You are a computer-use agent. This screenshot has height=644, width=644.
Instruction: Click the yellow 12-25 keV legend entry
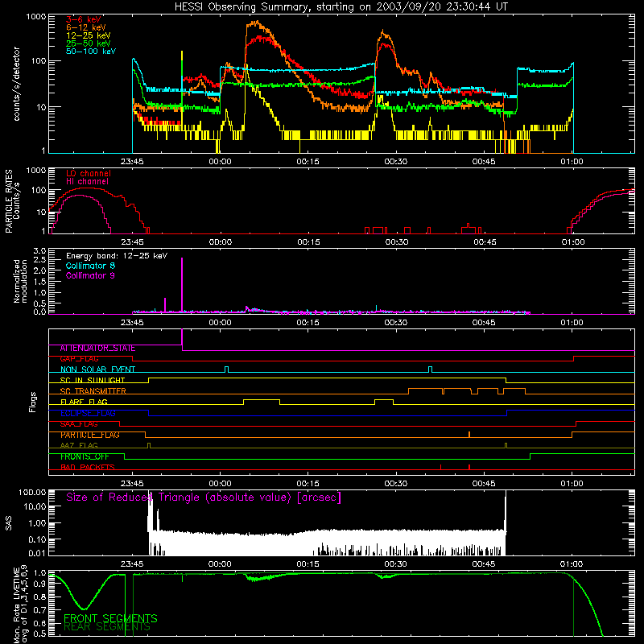tap(89, 35)
